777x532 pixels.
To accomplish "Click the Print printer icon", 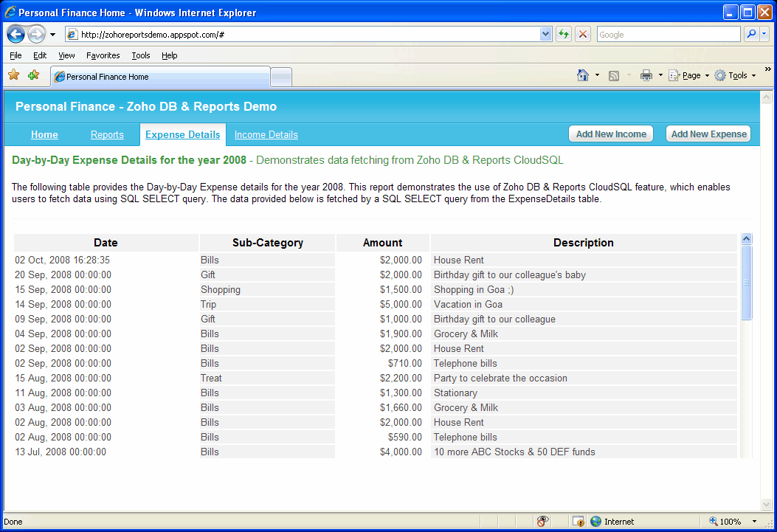I will (x=646, y=75).
